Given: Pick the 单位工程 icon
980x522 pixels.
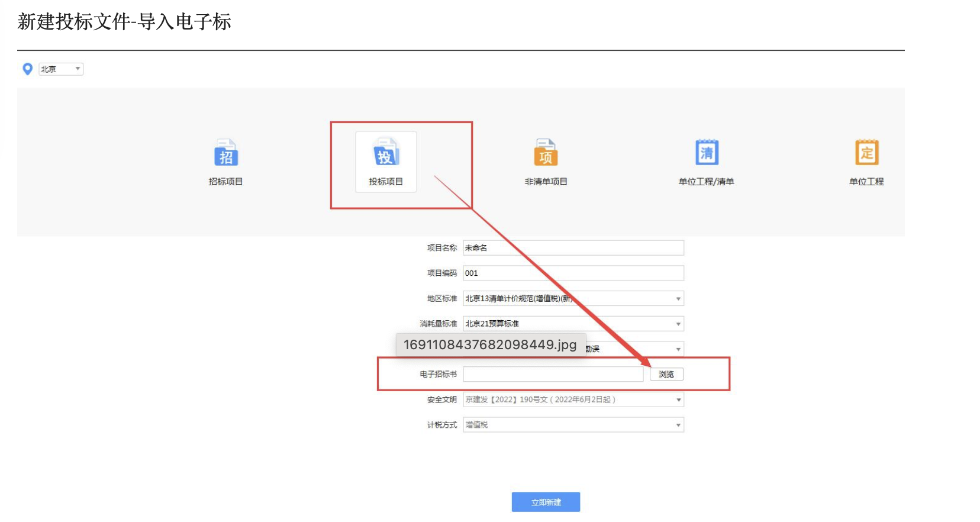Looking at the screenshot, I should point(867,152).
